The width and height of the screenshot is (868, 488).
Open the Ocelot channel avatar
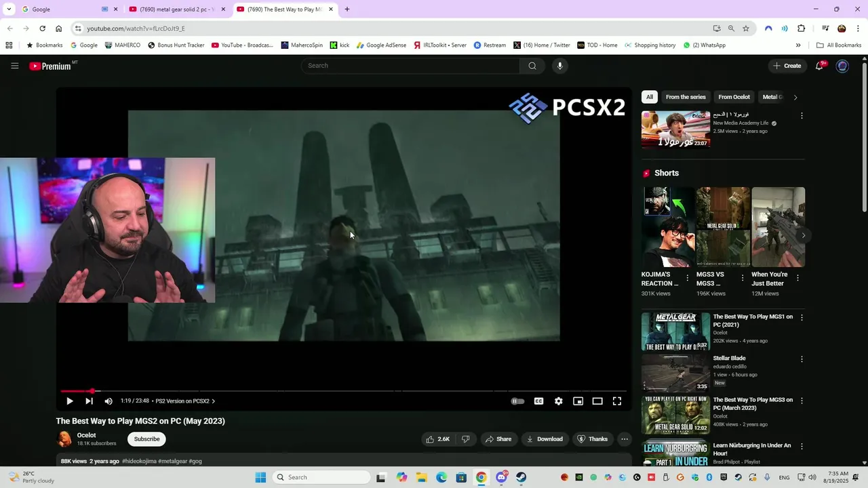[x=64, y=439]
